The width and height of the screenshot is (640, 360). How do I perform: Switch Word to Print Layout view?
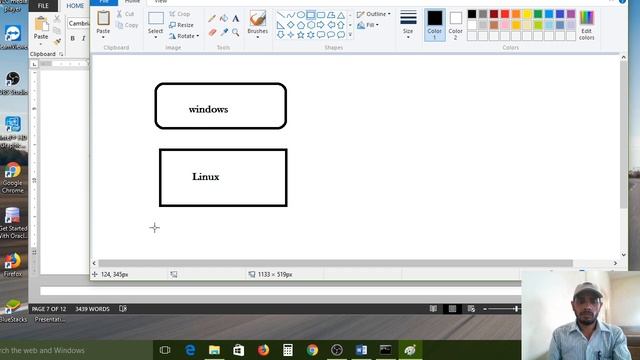click(x=452, y=309)
